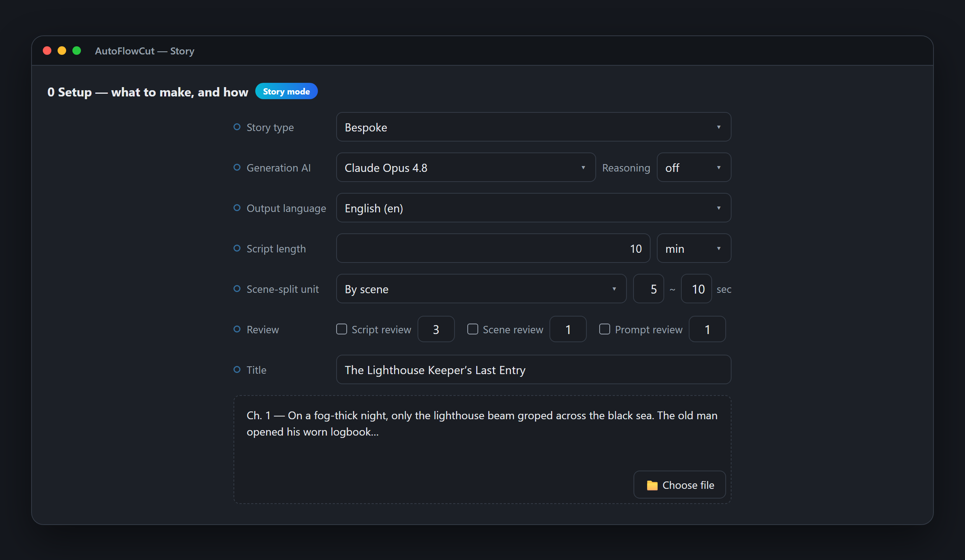
Task: Open the Generation AI model dropdown
Action: (x=466, y=167)
